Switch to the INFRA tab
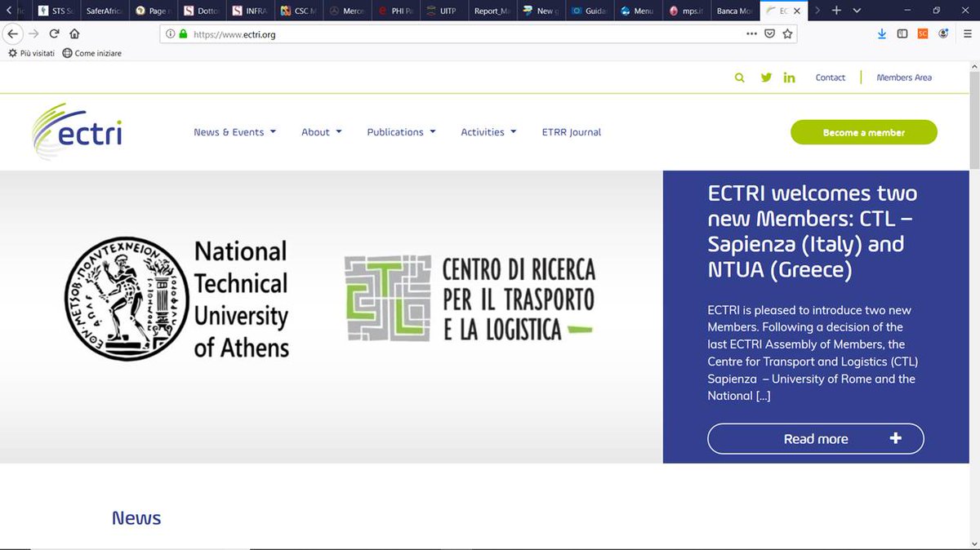 coord(250,11)
